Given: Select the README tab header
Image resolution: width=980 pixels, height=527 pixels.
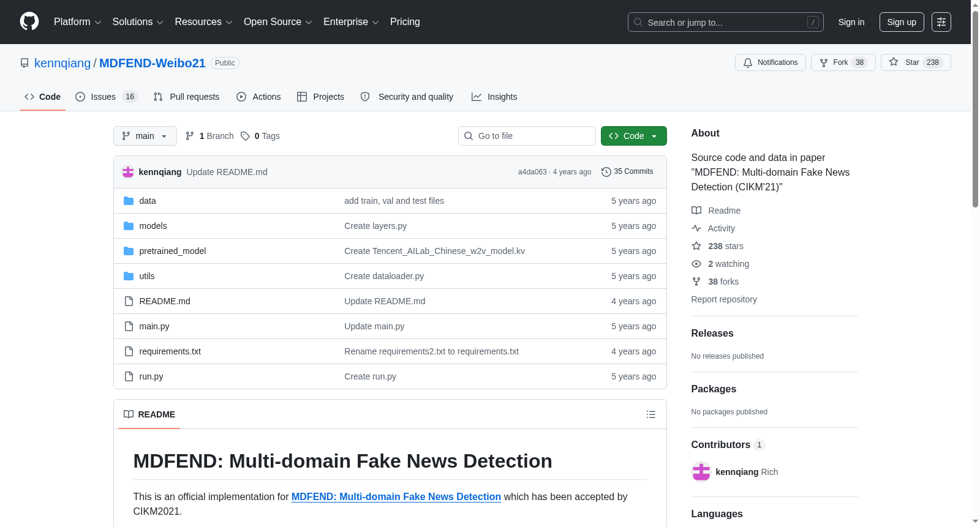Looking at the screenshot, I should pyautogui.click(x=149, y=414).
